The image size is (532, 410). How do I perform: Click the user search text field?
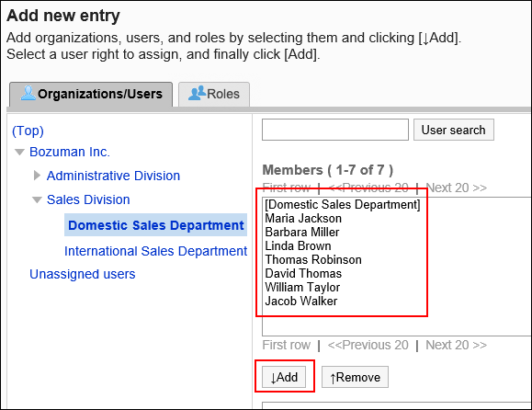pos(335,130)
